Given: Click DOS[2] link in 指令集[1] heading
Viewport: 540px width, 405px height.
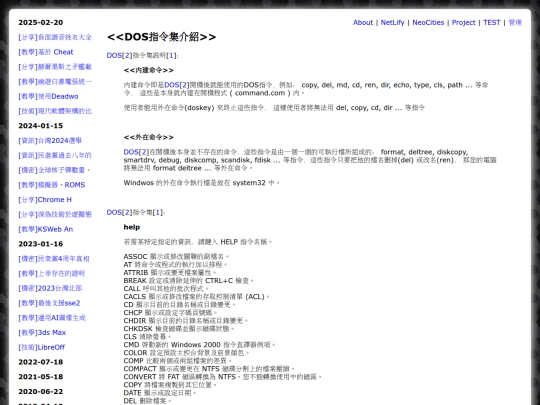Looking at the screenshot, I should point(119,212).
